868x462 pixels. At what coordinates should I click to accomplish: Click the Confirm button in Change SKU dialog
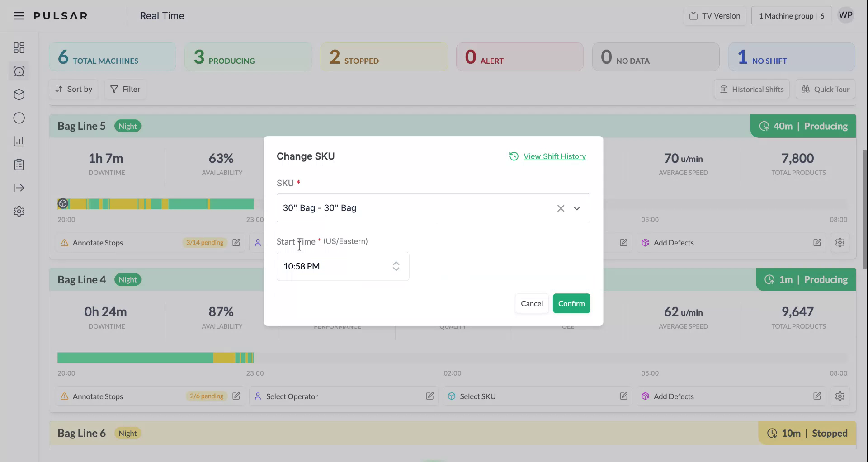[571, 303]
